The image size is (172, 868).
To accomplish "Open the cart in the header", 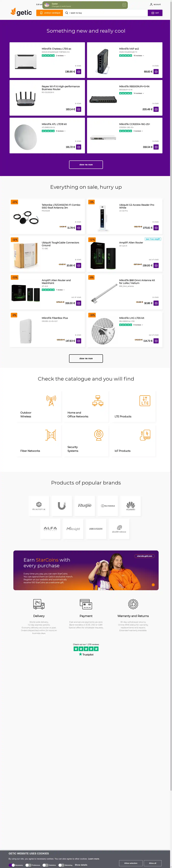I will tap(155, 13).
